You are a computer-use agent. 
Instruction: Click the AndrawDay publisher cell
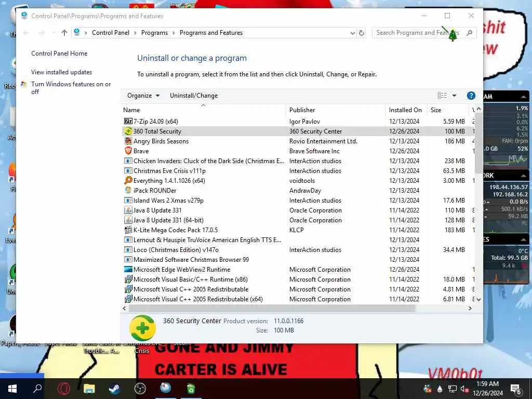[305, 190]
